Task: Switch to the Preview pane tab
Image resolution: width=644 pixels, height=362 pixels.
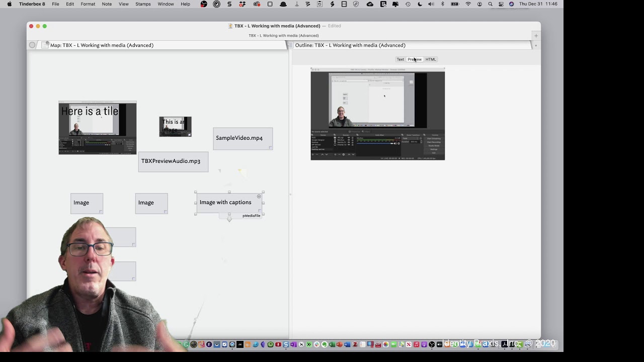Action: point(415,59)
